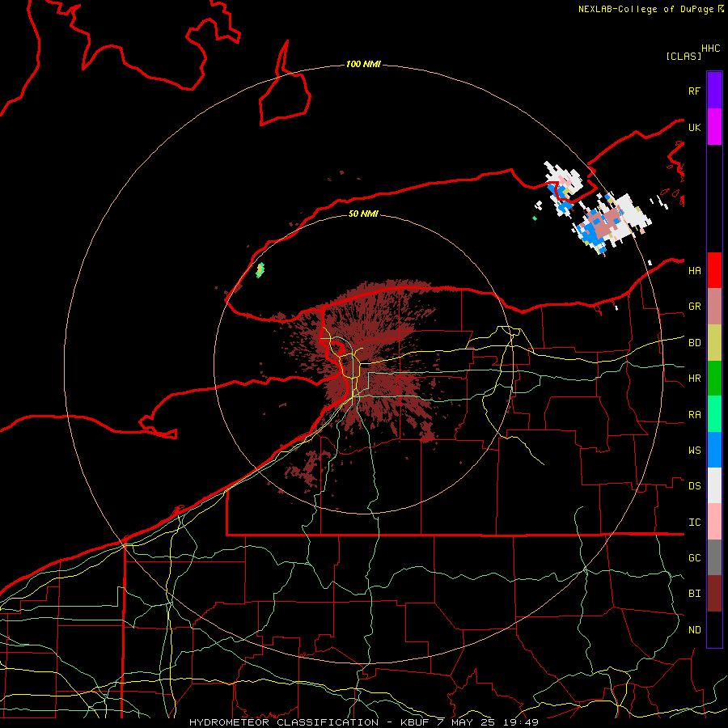Click the 'HA' legend label
728x728 pixels.
pyautogui.click(x=694, y=270)
